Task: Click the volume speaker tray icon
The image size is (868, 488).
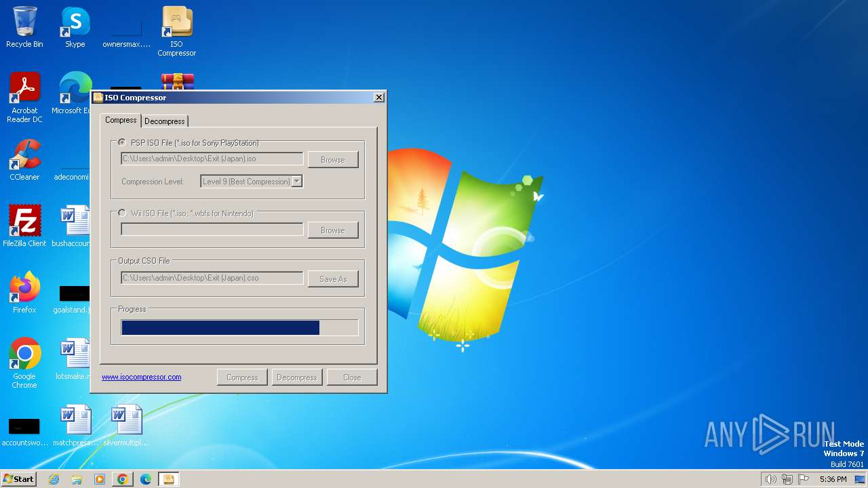Action: pos(770,479)
